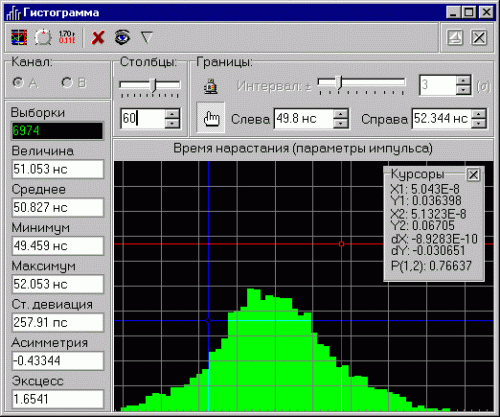Click the eye icon in toolbar
500x417 pixels.
pyautogui.click(x=122, y=37)
